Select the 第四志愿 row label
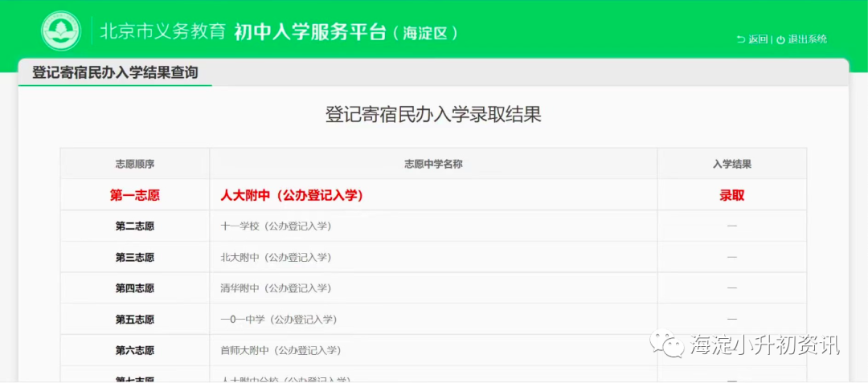 pos(134,288)
